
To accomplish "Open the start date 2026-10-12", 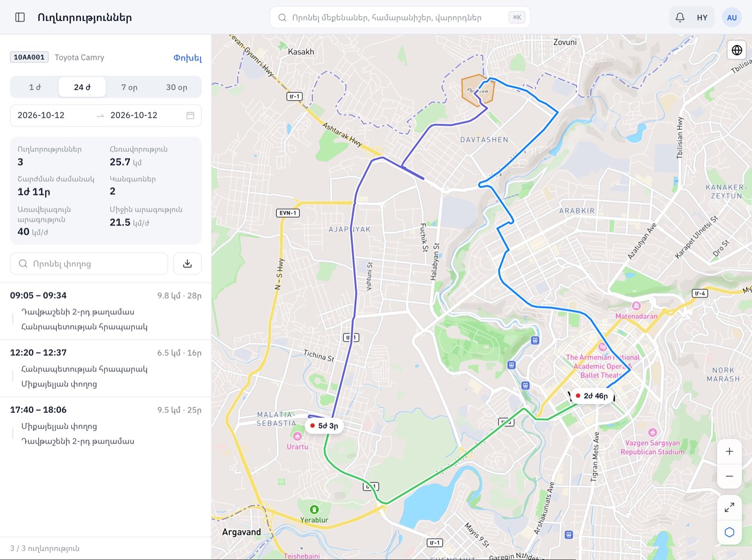I will [x=41, y=115].
